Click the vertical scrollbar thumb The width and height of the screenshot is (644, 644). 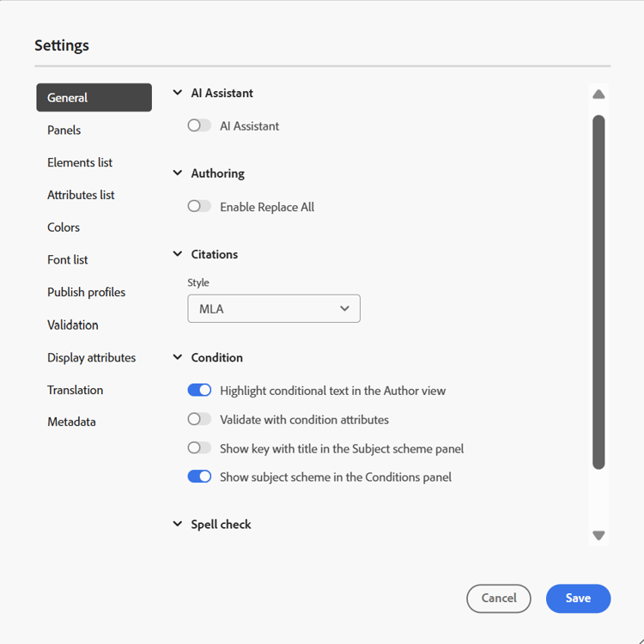pos(598,292)
